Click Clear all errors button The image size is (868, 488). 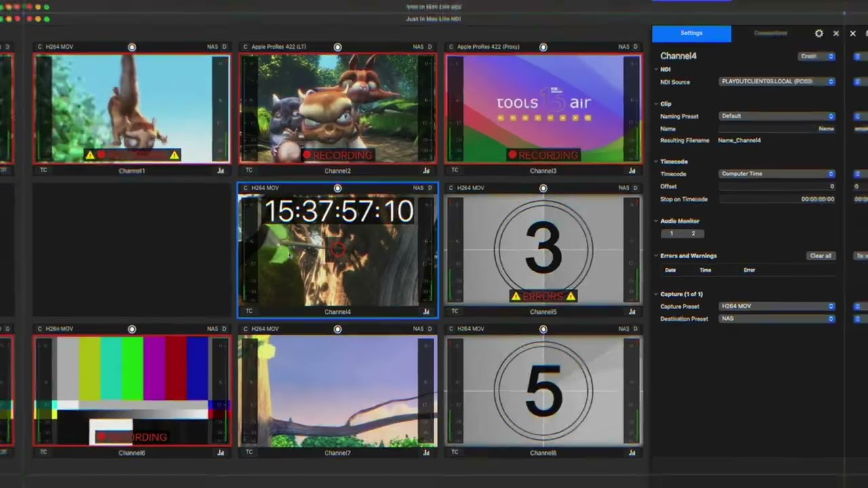tap(821, 256)
